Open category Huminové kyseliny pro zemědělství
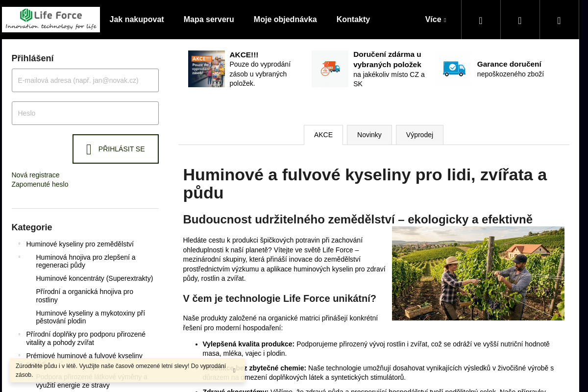588x392 pixels. click(x=80, y=244)
